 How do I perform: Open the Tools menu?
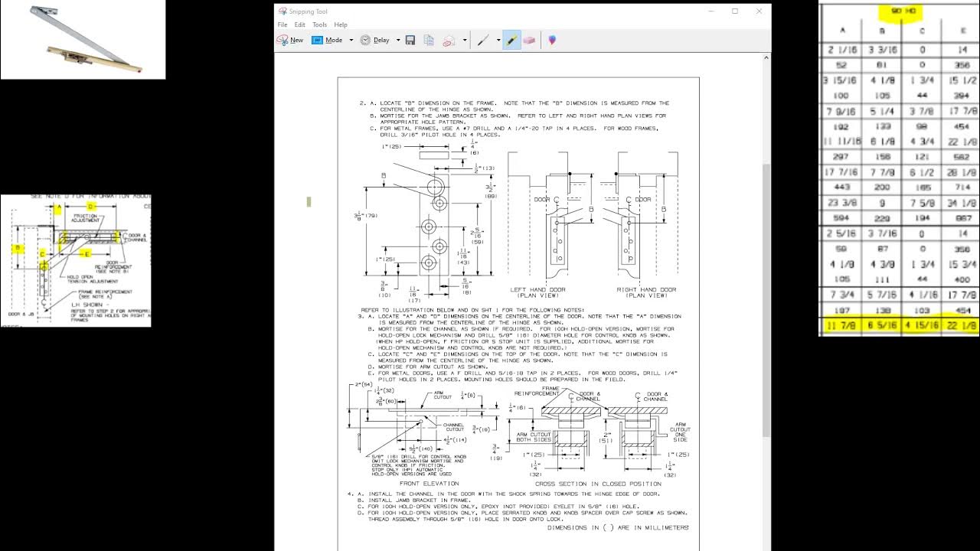[x=319, y=24]
